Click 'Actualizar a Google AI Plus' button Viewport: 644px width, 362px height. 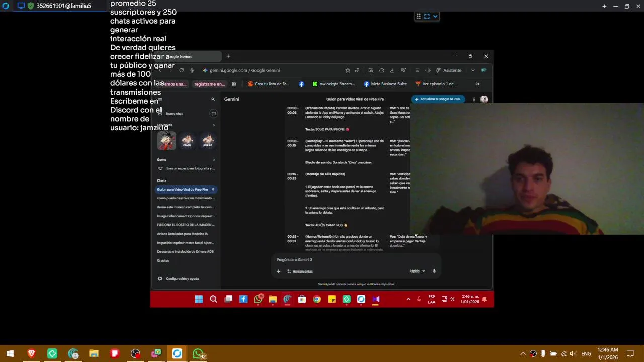pyautogui.click(x=437, y=99)
